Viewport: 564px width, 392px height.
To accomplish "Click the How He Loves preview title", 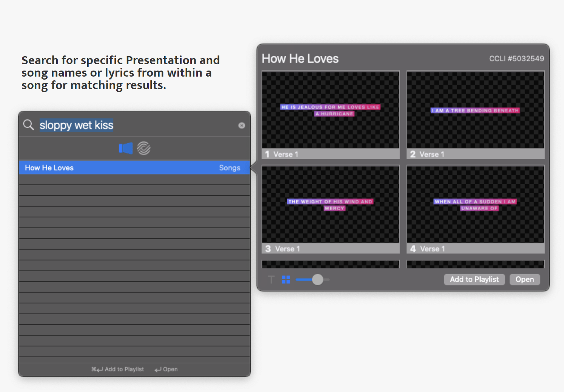I will (300, 58).
